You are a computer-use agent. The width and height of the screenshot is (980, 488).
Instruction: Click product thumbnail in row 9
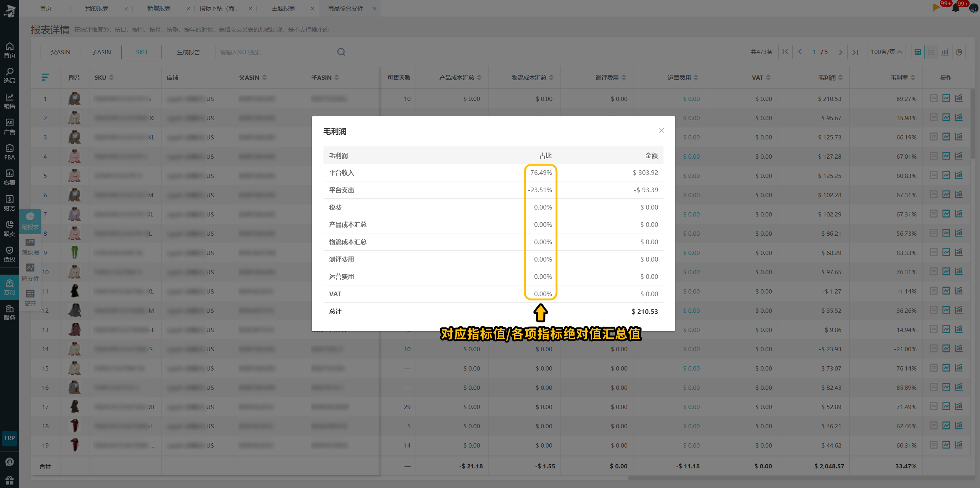pyautogui.click(x=74, y=252)
